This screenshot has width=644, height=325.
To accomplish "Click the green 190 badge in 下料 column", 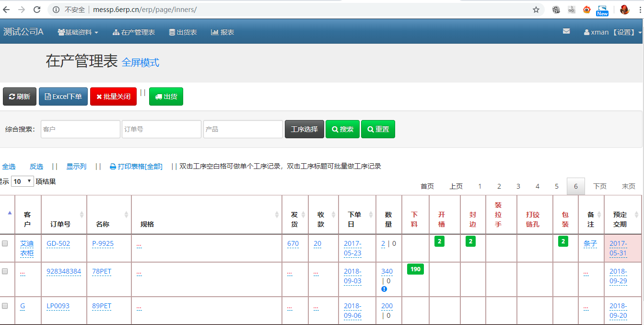I will click(x=415, y=269).
